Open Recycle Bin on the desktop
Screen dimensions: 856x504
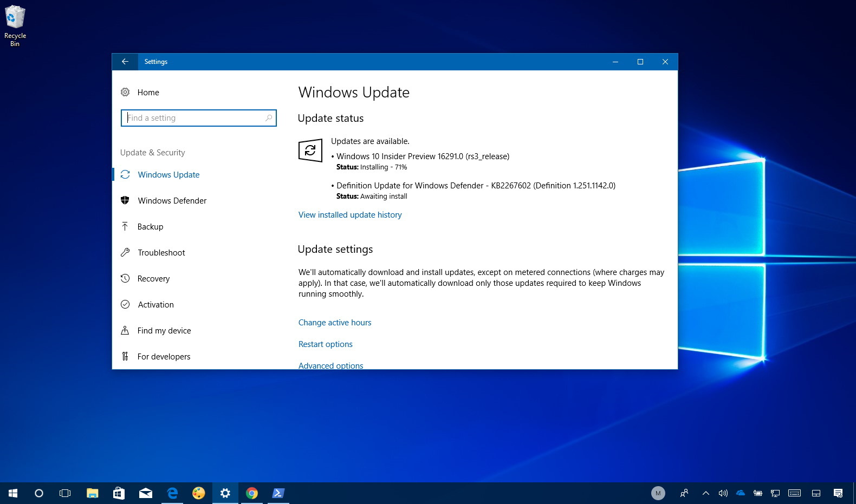15,25
